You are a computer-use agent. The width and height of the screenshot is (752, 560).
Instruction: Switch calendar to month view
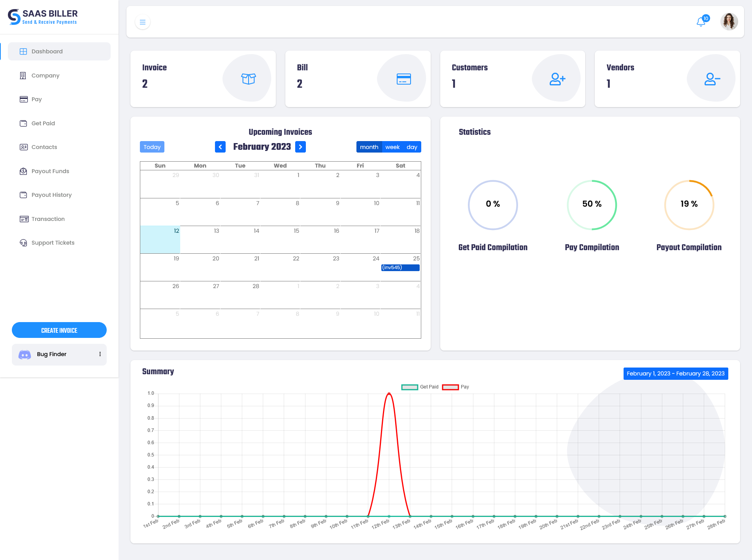pyautogui.click(x=369, y=147)
